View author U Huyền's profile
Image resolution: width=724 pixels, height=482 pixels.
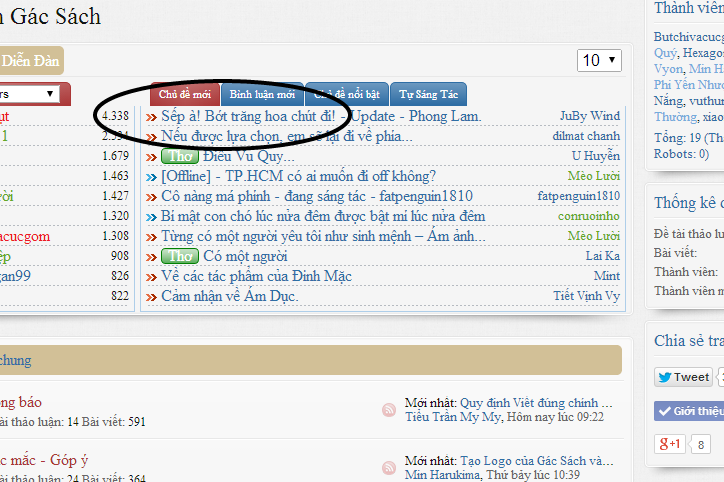point(596,156)
